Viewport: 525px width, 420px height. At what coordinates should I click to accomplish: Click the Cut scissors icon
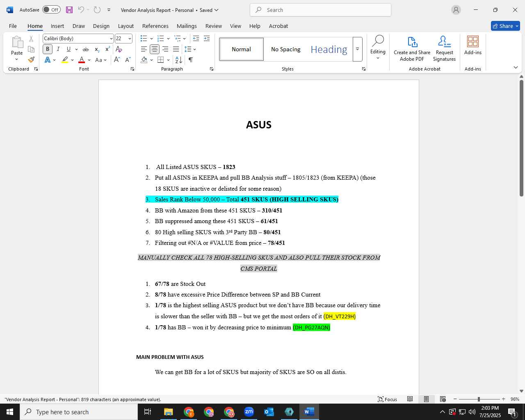(31, 39)
